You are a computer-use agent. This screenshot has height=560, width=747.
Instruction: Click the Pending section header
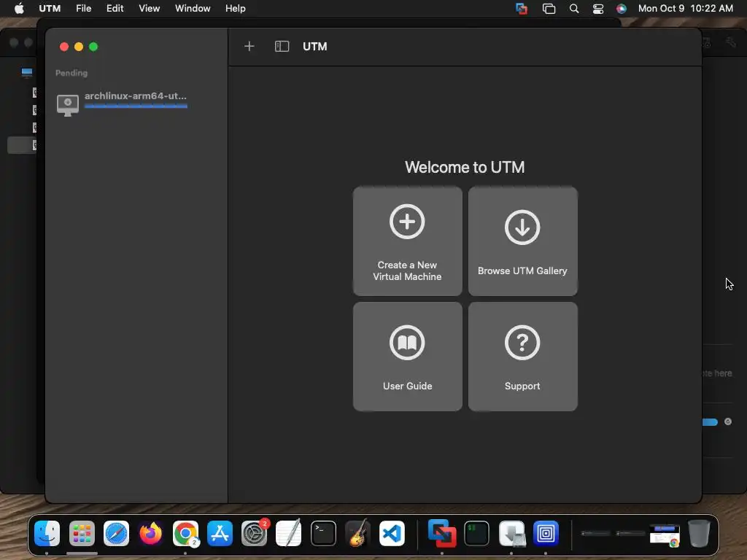[x=71, y=73]
